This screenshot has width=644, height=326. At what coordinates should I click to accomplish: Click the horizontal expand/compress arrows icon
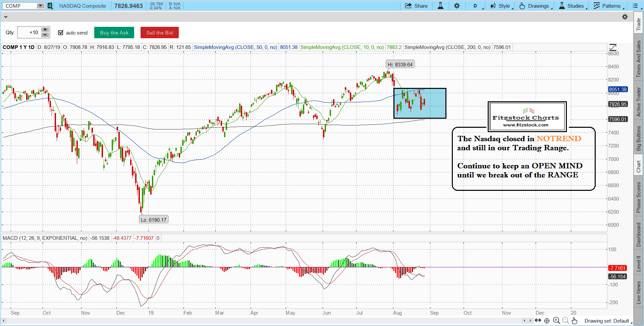click(x=538, y=320)
